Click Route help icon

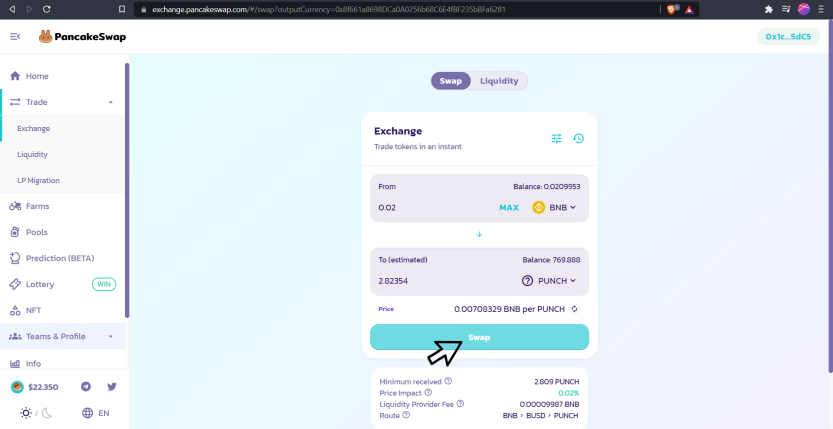(x=406, y=415)
